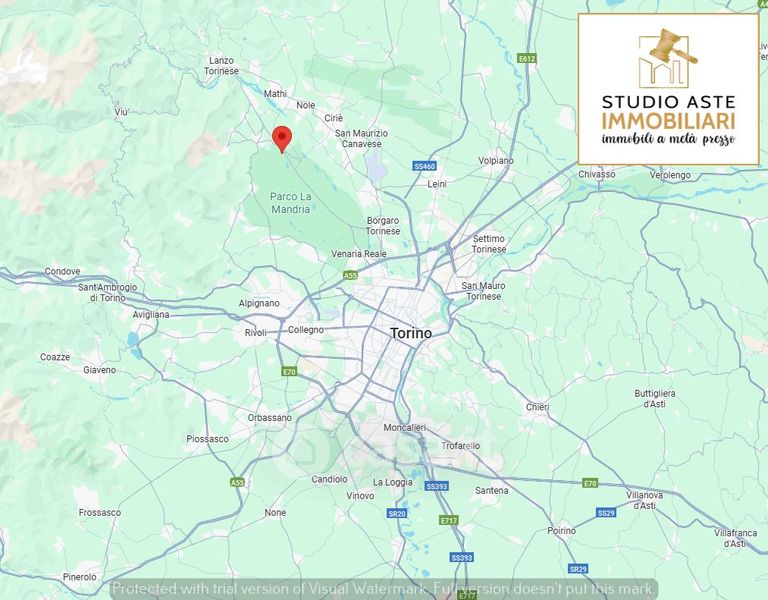Click the Chivasso town label
The image size is (768, 600).
coord(597,174)
